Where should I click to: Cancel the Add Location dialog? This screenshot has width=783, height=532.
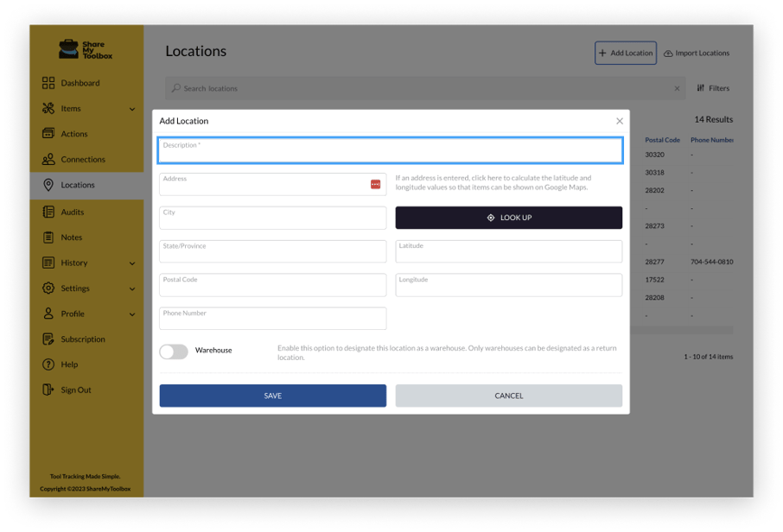(508, 396)
